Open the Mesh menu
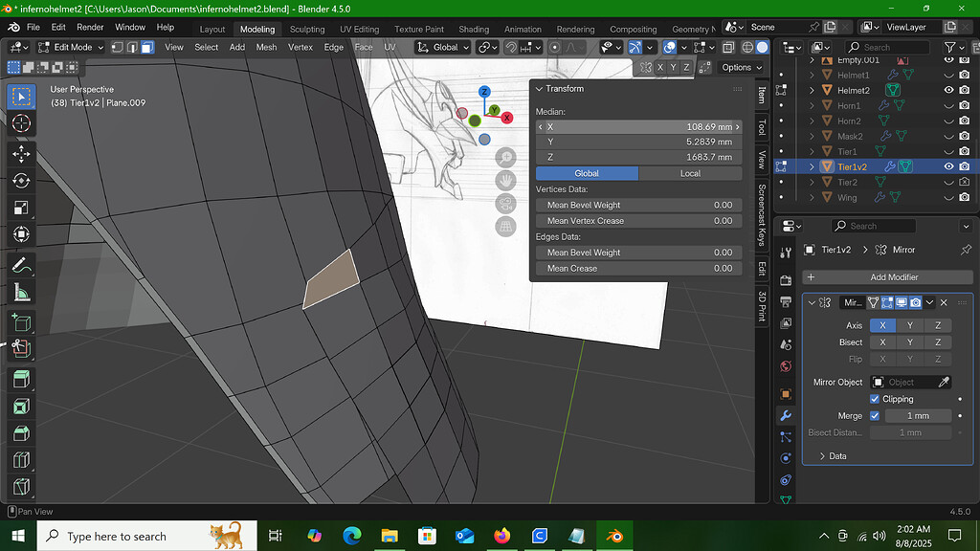980x551 pixels. click(266, 48)
